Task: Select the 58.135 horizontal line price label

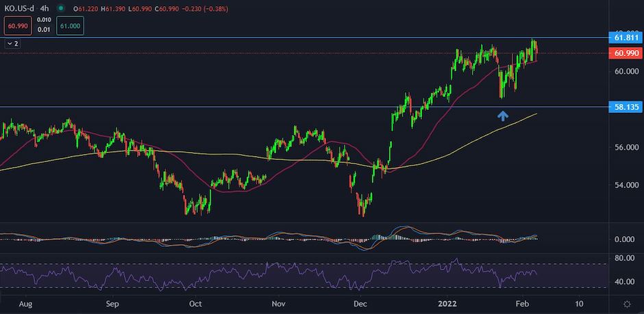Action: pyautogui.click(x=623, y=107)
